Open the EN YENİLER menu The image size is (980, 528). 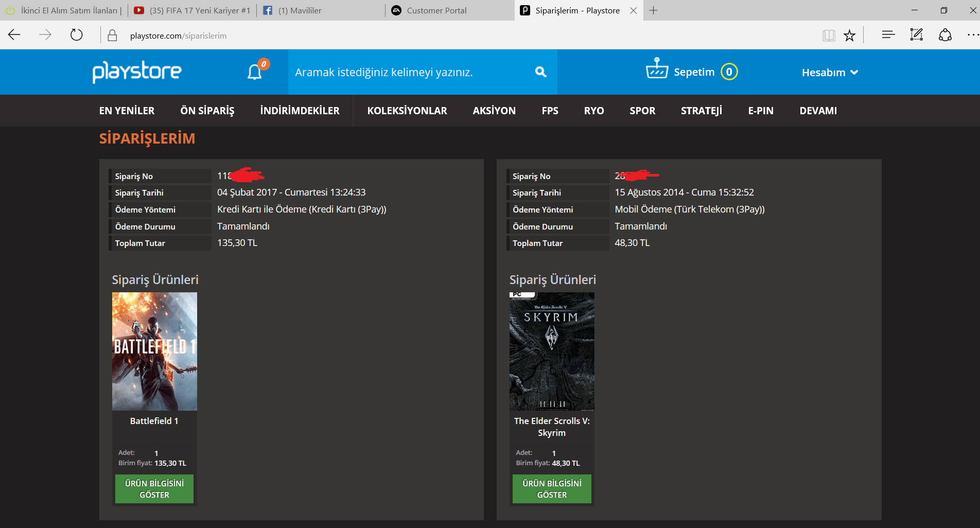(x=127, y=111)
